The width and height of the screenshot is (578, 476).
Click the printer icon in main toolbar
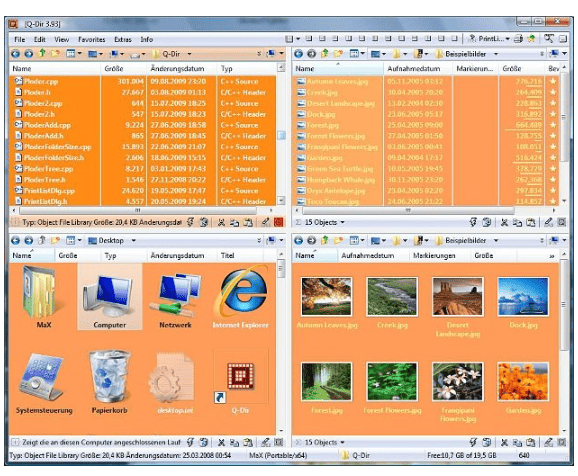point(519,38)
